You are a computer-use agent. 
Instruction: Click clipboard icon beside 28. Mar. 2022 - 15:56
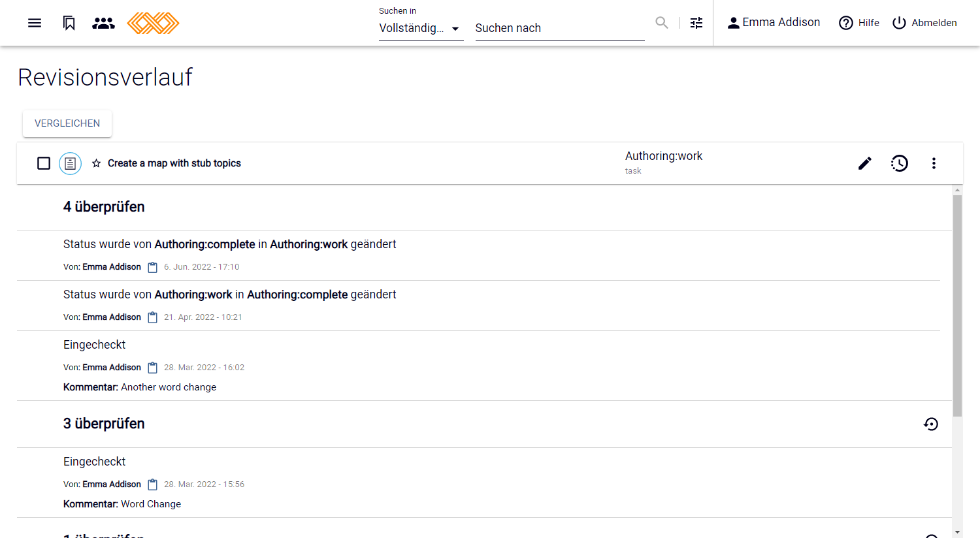(x=153, y=484)
